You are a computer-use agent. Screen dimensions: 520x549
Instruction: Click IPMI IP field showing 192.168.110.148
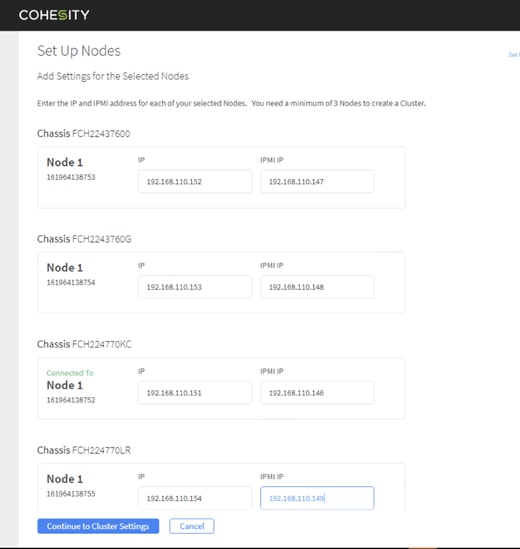317,287
